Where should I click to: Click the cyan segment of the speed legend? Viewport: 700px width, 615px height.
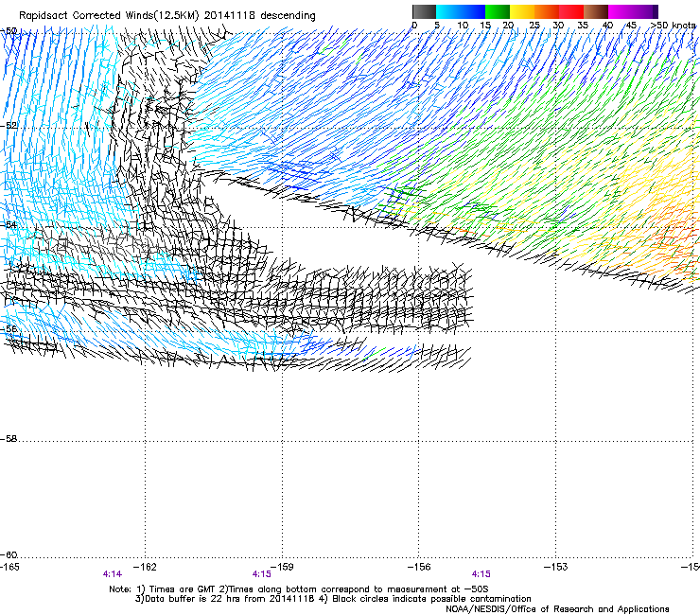click(x=448, y=11)
